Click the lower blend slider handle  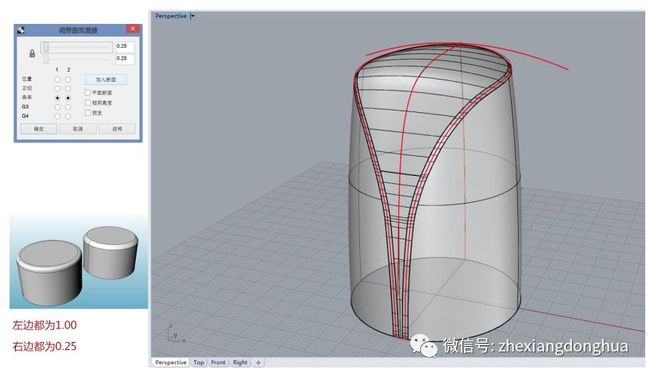46,59
